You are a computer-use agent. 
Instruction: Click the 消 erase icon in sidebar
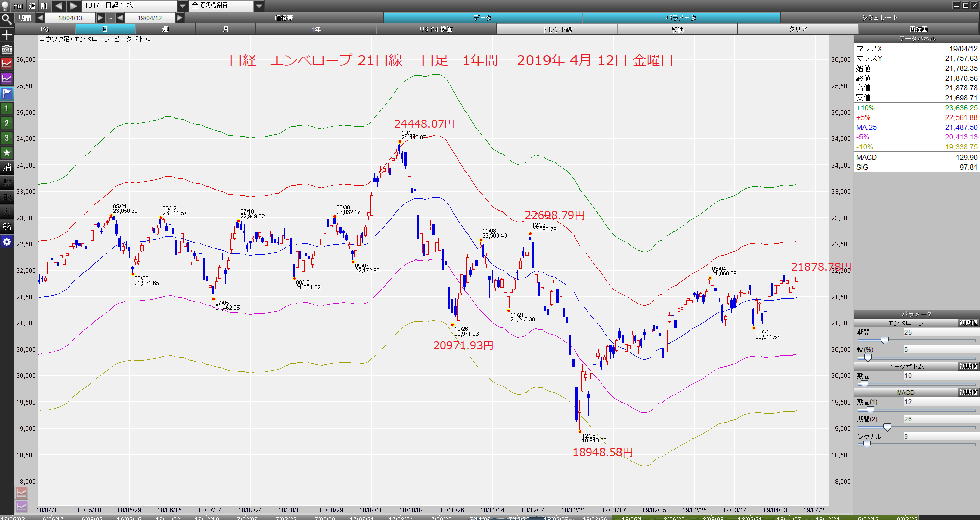click(7, 168)
